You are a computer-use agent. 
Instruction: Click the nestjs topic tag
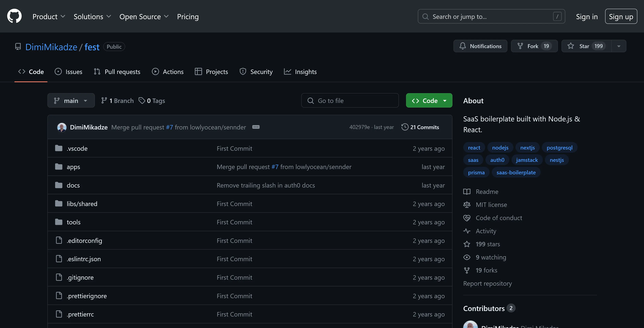point(557,160)
